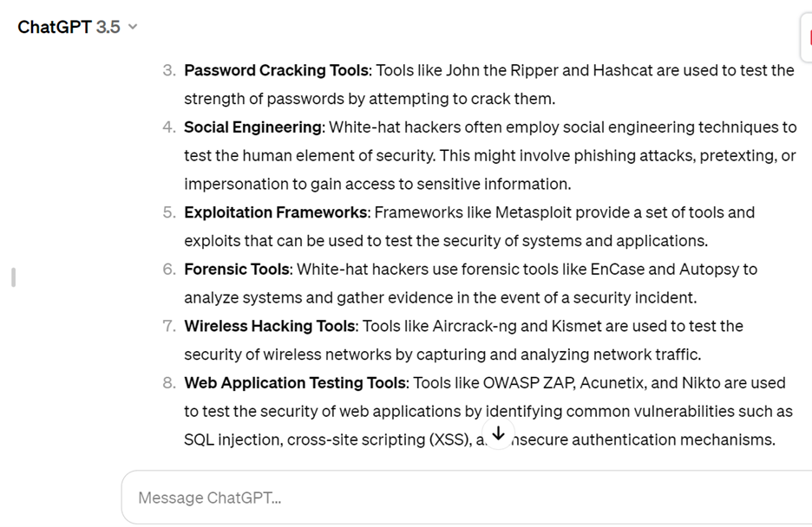The image size is (812, 527).
Task: Click the scroll-to-bottom arrow button
Action: click(x=499, y=434)
